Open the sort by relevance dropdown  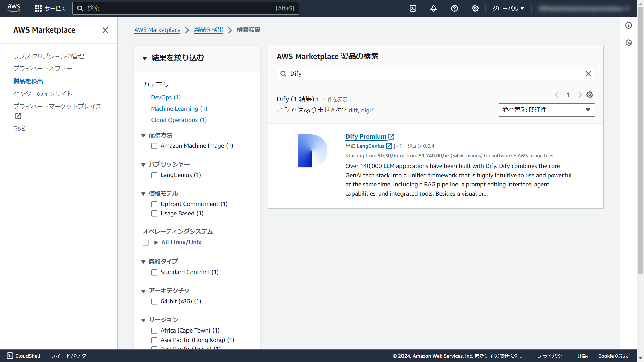pos(546,110)
